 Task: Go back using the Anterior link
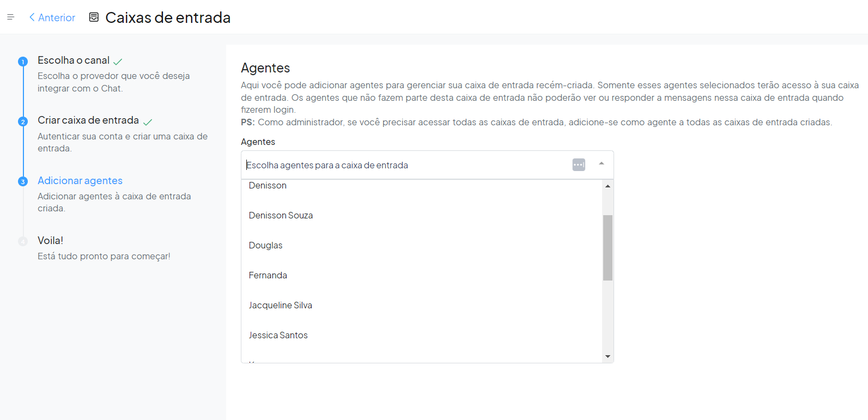point(52,17)
